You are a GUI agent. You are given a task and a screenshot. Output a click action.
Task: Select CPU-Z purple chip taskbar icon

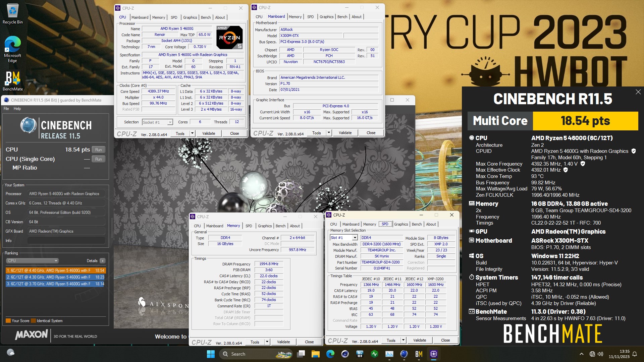pyautogui.click(x=434, y=354)
